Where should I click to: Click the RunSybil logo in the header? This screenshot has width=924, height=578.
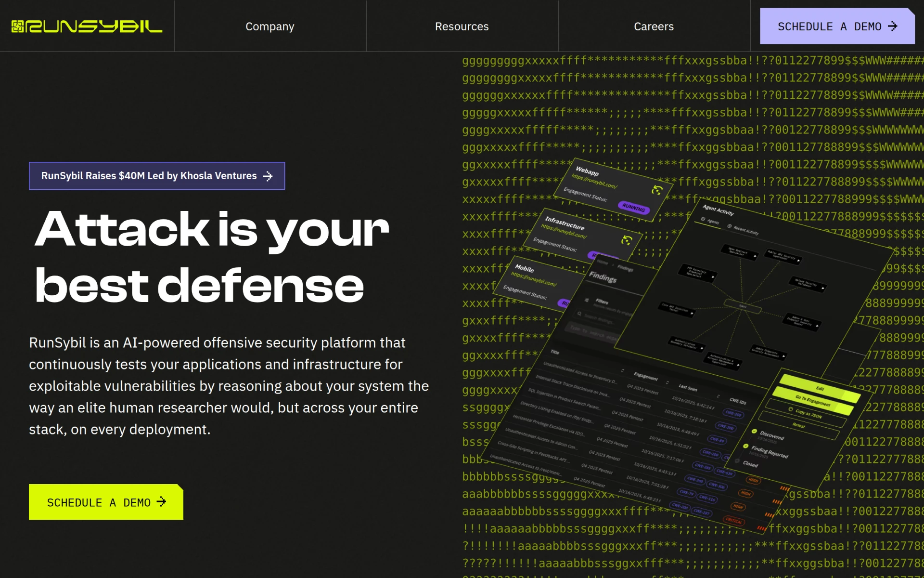coord(87,26)
